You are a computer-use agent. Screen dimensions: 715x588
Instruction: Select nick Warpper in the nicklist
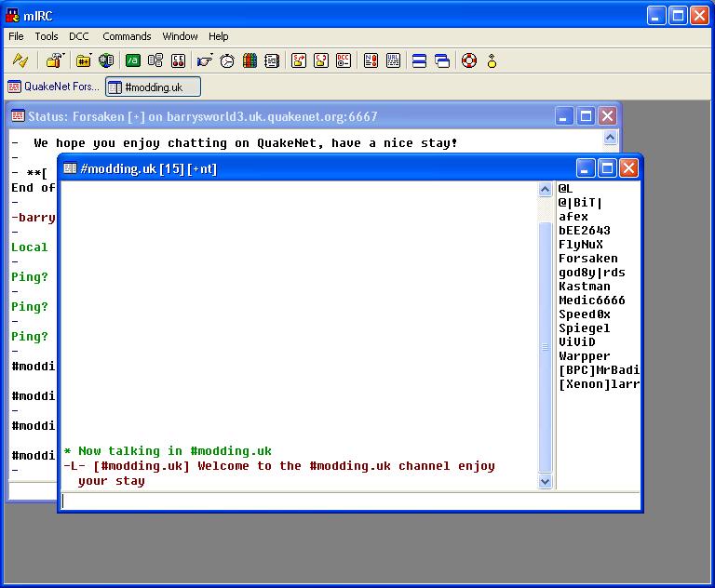click(x=584, y=356)
